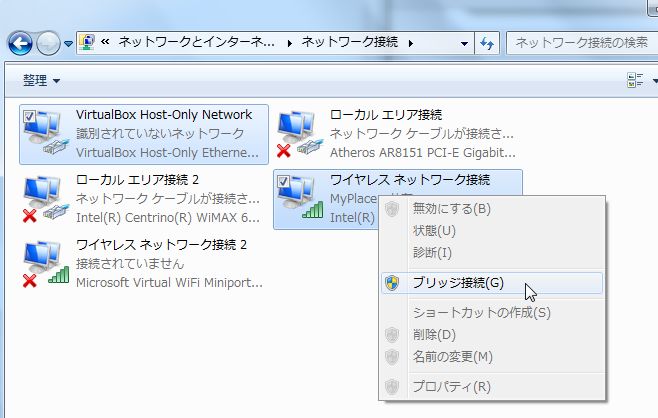Image resolution: width=658 pixels, height=418 pixels.
Task: Click the forward navigation arrow button
Action: tap(48, 43)
